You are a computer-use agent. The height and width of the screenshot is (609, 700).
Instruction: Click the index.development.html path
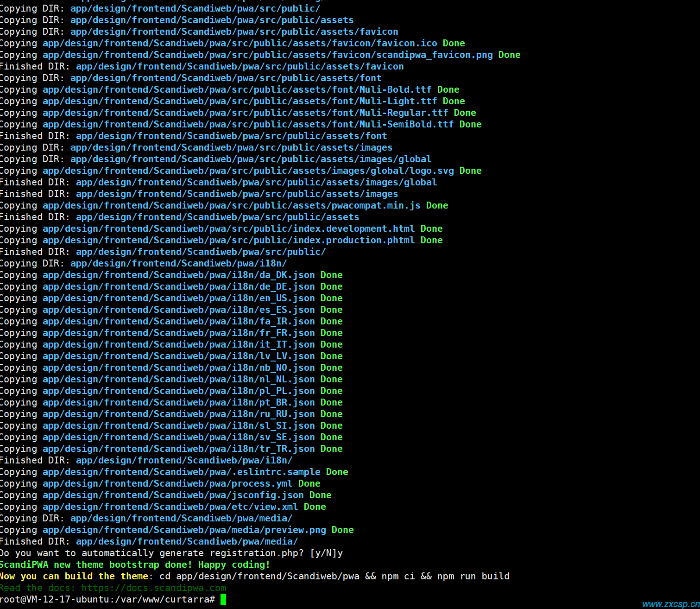(x=229, y=228)
